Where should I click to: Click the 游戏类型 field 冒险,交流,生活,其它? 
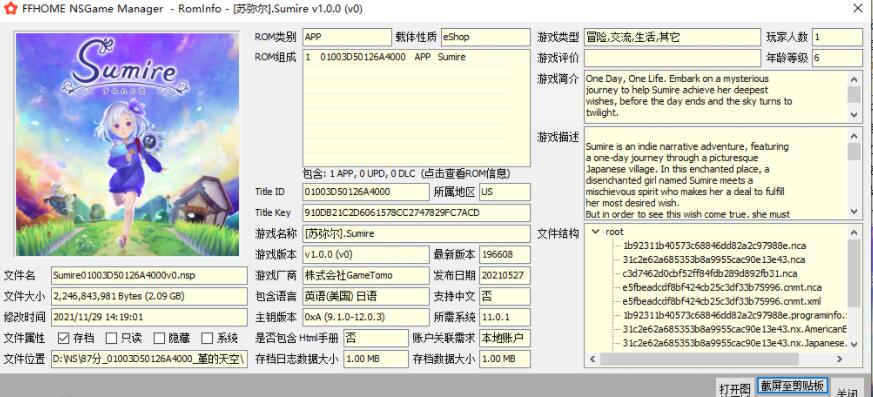coord(672,37)
